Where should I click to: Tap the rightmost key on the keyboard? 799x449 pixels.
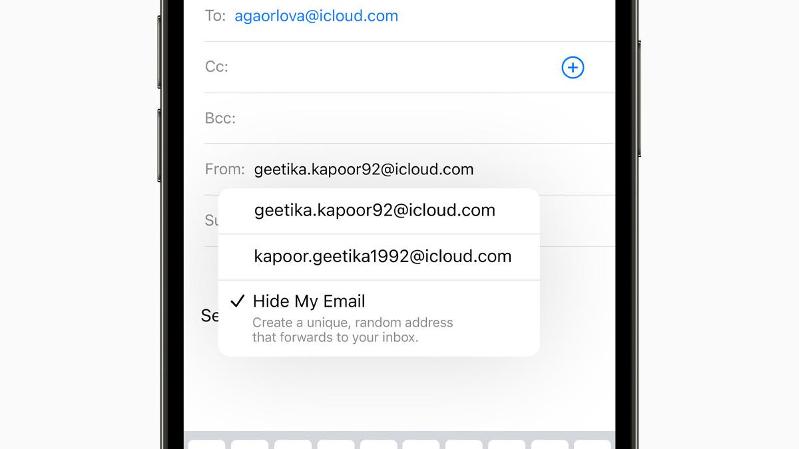click(592, 443)
